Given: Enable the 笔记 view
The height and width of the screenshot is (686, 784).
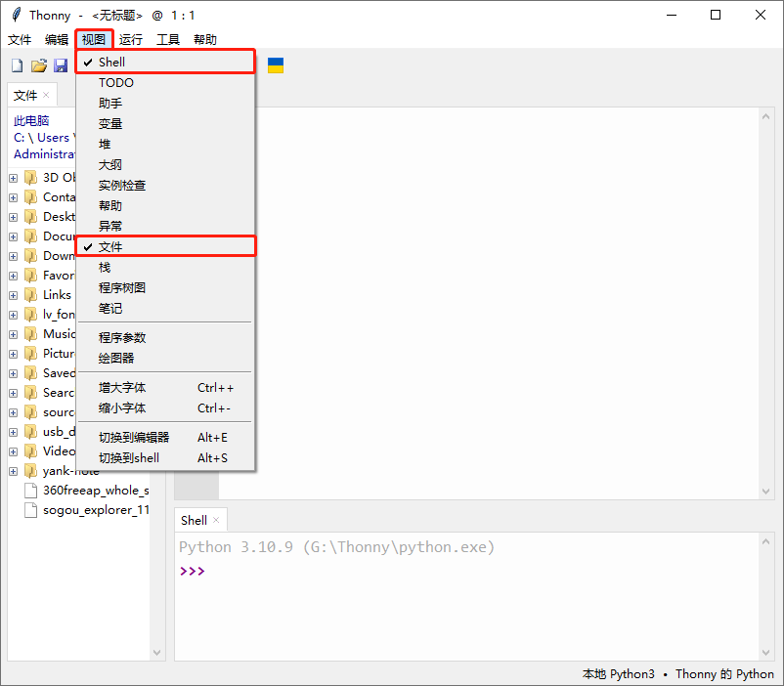Looking at the screenshot, I should tap(165, 308).
